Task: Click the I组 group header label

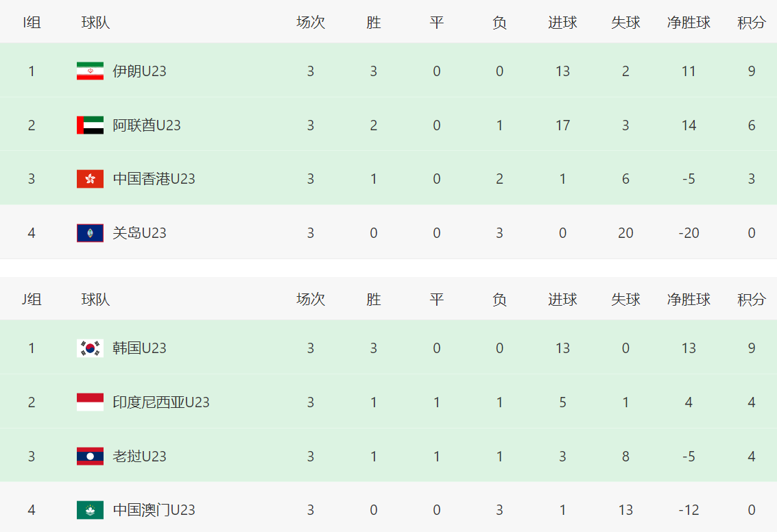Action: (x=32, y=23)
